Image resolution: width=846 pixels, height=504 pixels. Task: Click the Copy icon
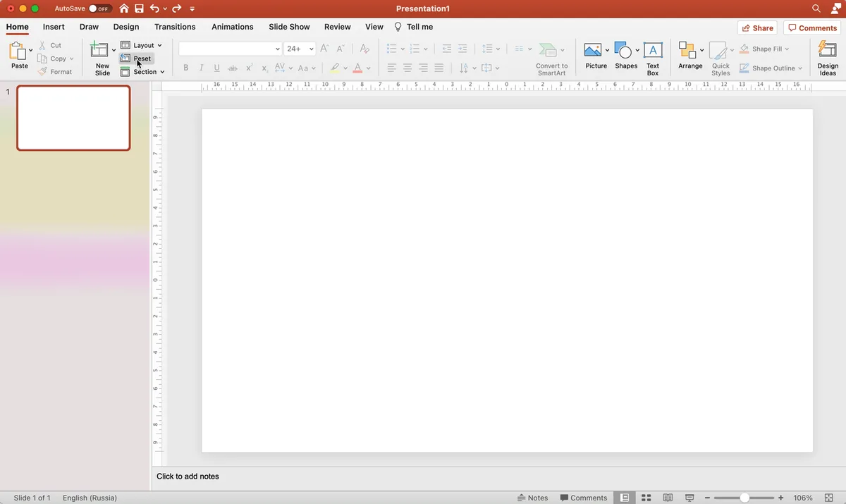coord(42,59)
